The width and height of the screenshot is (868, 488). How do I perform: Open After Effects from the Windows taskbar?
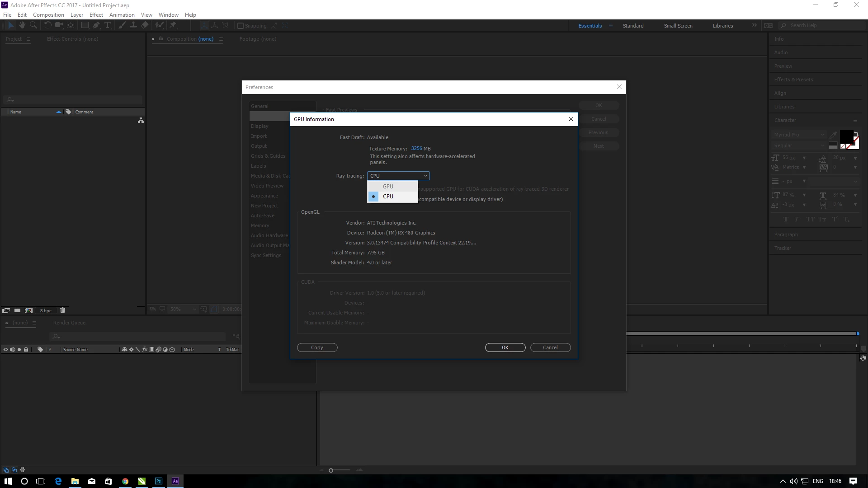pos(175,481)
